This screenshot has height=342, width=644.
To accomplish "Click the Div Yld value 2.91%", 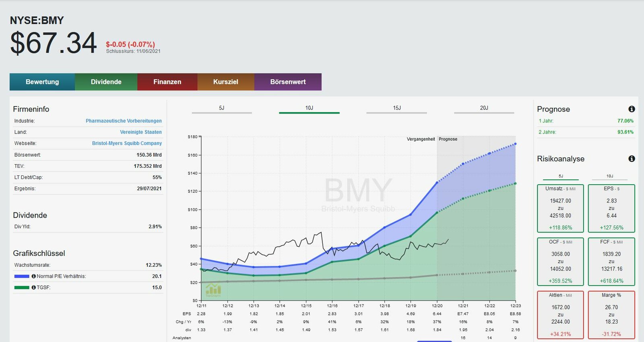I will [x=155, y=227].
